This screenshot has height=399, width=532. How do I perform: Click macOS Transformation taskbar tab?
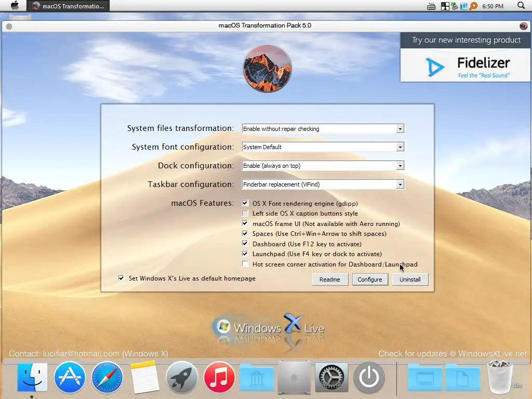pyautogui.click(x=68, y=6)
